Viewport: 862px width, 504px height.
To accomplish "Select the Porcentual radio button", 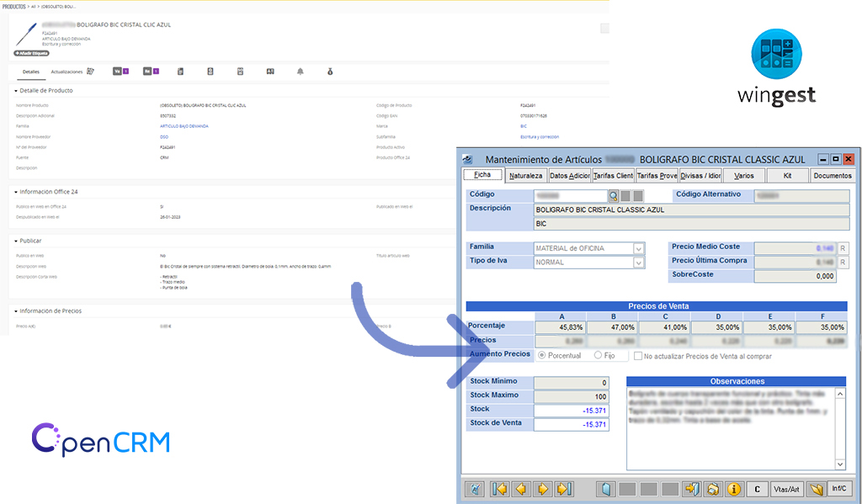I will [542, 356].
